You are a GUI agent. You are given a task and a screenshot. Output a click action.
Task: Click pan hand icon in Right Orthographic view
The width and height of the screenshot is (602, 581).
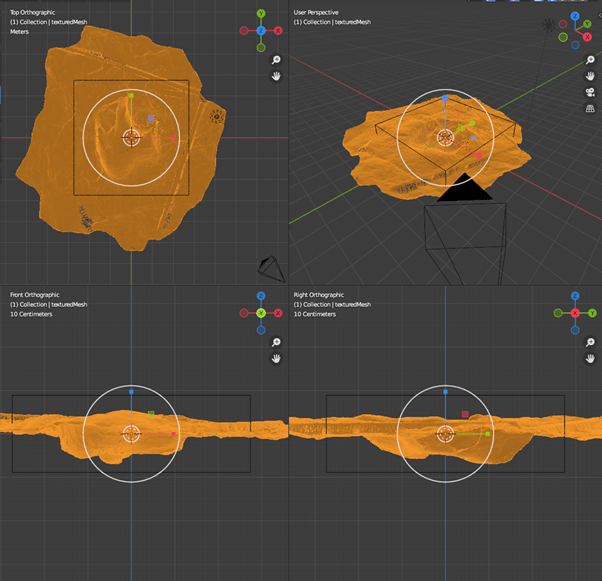[x=590, y=358]
